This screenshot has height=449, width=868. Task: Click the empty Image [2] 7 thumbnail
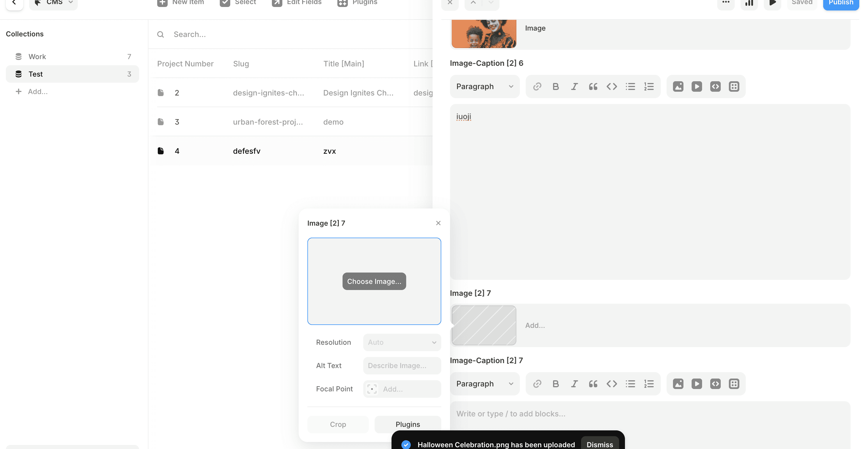click(x=484, y=325)
